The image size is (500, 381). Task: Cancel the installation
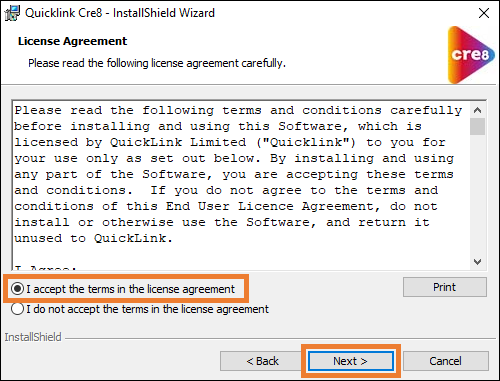446,361
